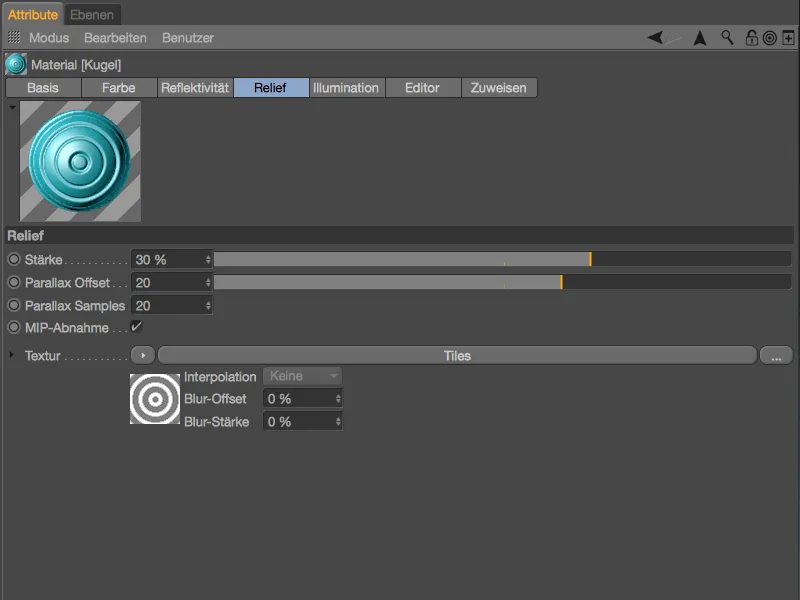Select the Basis material tab
This screenshot has width=800, height=600.
click(43, 88)
